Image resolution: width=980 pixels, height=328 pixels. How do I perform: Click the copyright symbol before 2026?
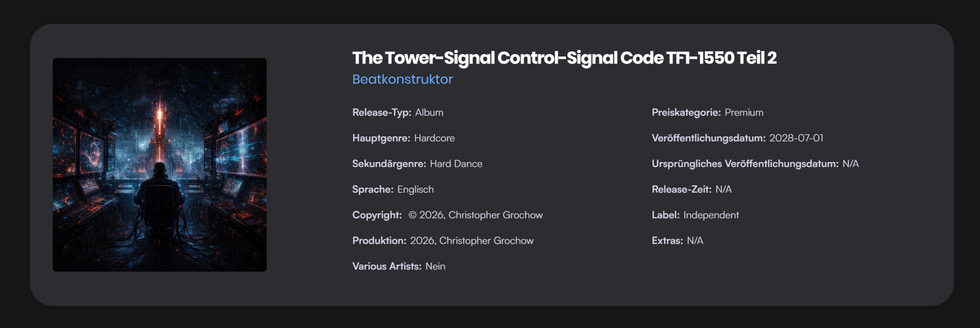pos(412,215)
